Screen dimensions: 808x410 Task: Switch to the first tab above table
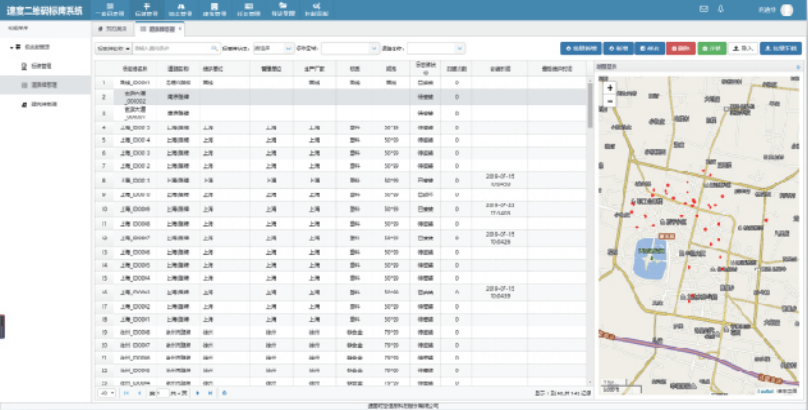click(x=113, y=29)
